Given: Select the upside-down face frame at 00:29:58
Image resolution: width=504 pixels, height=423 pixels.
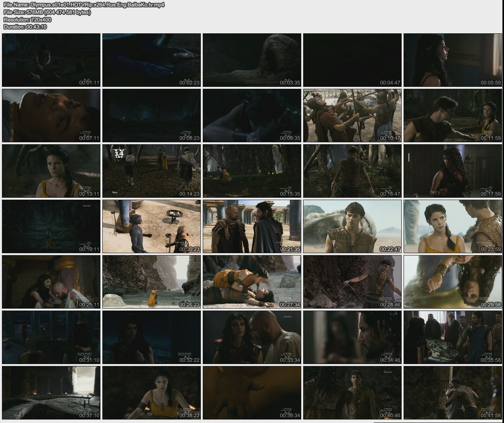Looking at the screenshot, I should tap(452, 282).
